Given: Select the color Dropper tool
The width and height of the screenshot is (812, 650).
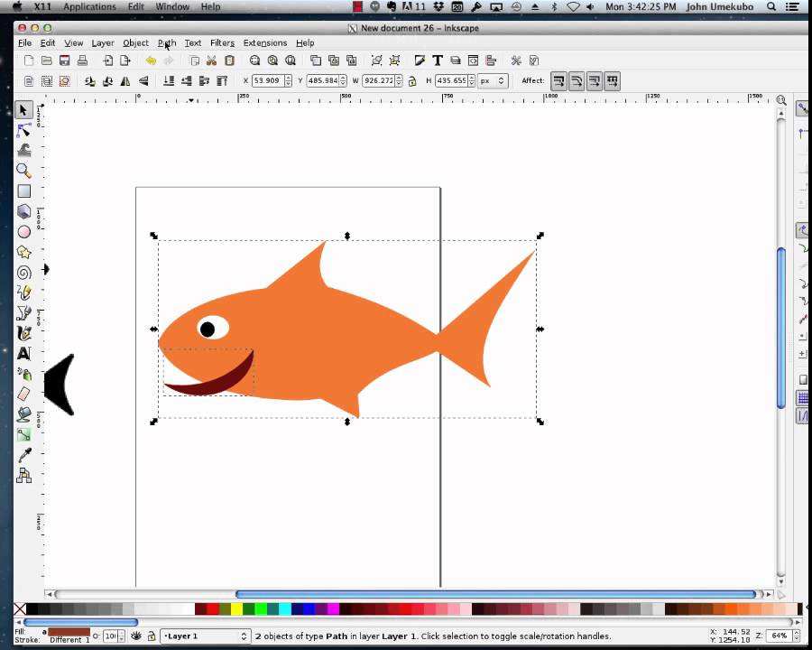Looking at the screenshot, I should (x=24, y=455).
